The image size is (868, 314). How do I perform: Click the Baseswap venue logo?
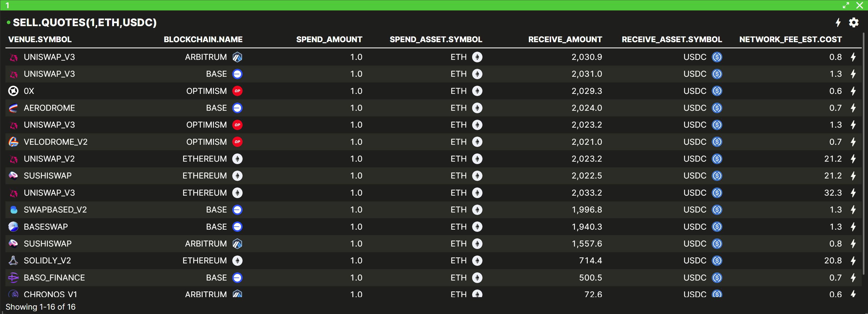click(13, 227)
